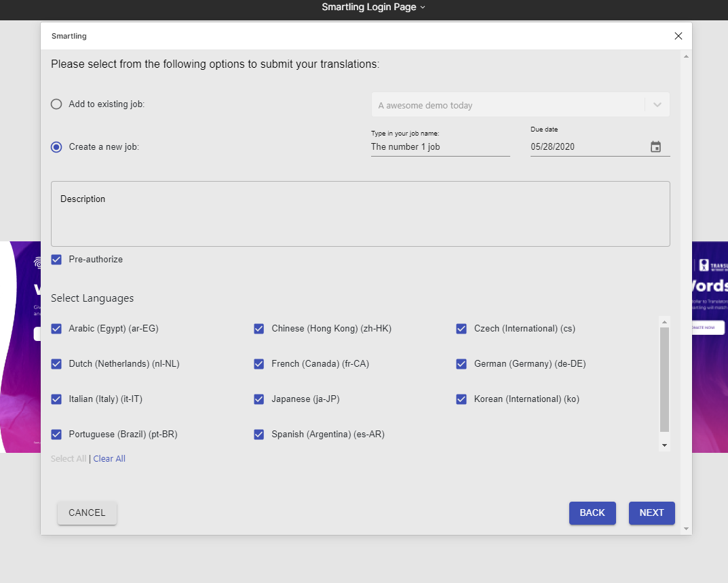Toggle the Pre-authorize checkbox
The height and width of the screenshot is (583, 728).
point(56,260)
